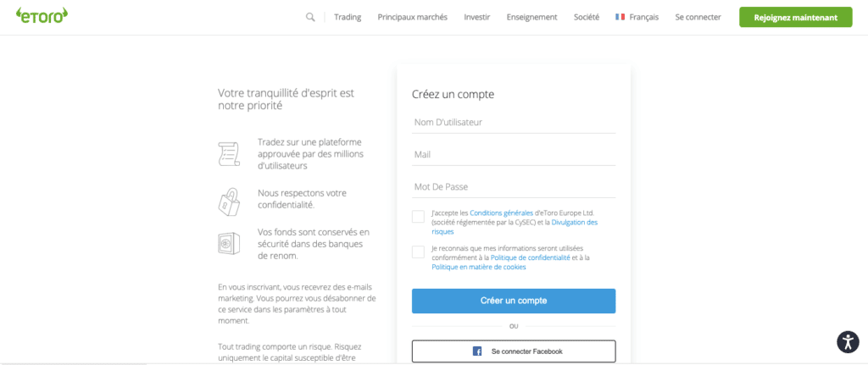Tick the Politique de confidentialité checkbox

tap(418, 252)
